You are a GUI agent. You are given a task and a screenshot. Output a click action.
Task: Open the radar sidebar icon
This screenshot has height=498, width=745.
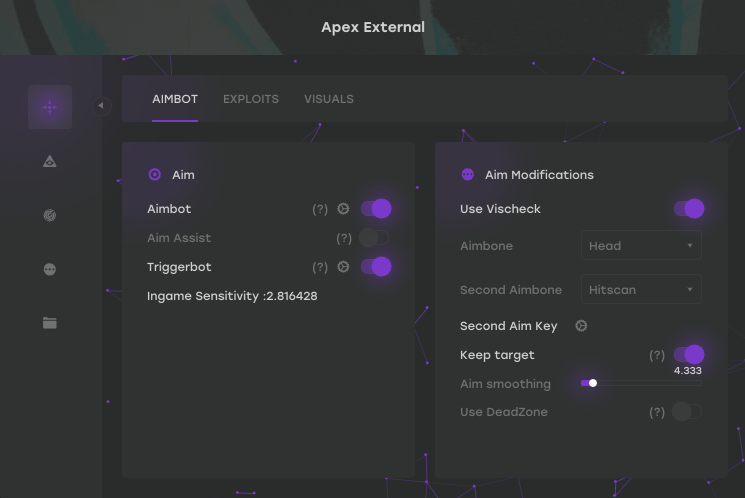point(50,215)
